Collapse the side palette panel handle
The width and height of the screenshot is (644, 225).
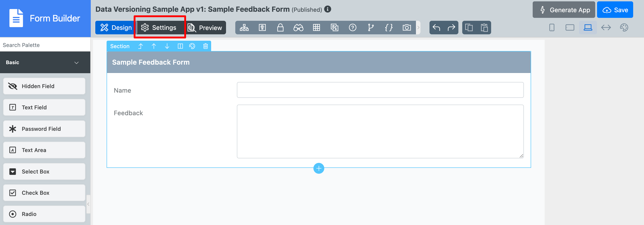point(88,204)
